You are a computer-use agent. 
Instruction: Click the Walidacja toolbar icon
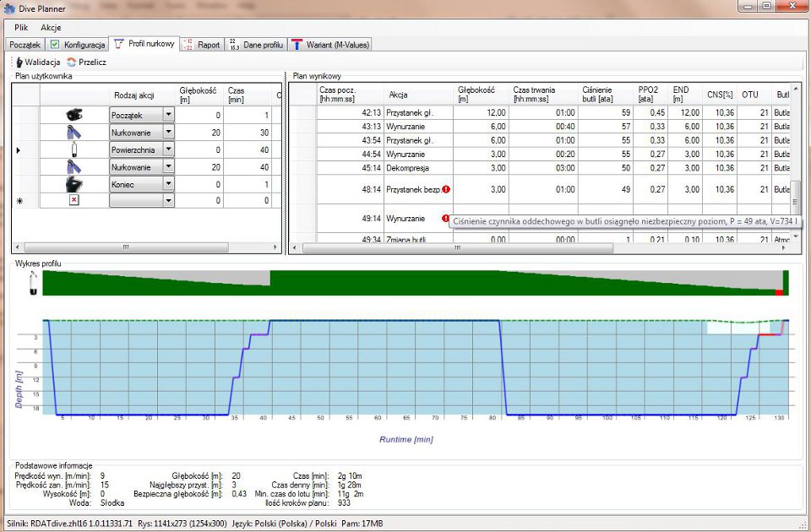19,62
